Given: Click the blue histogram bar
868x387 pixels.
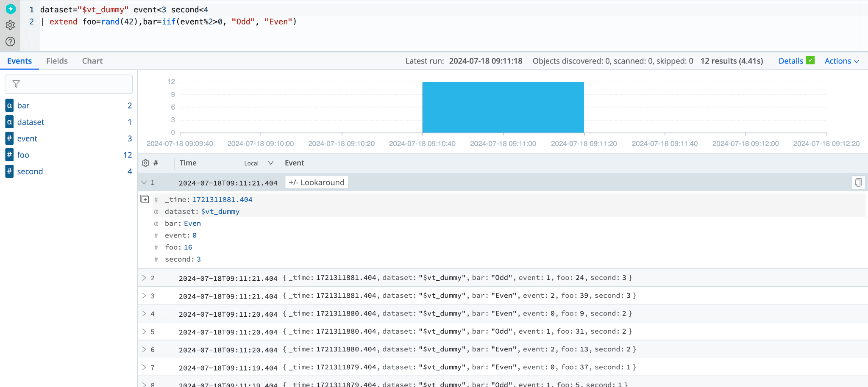Looking at the screenshot, I should click(503, 107).
